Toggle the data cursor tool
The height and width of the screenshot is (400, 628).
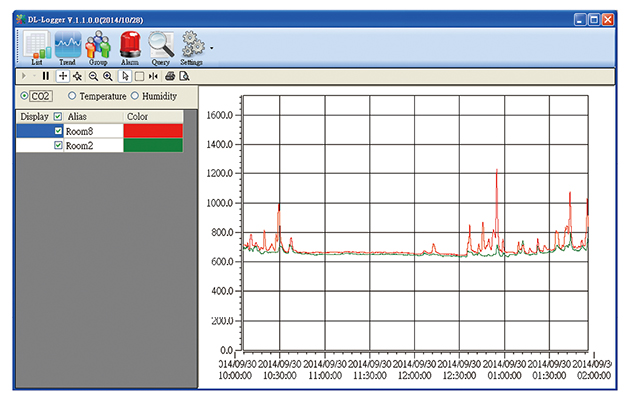[x=153, y=76]
